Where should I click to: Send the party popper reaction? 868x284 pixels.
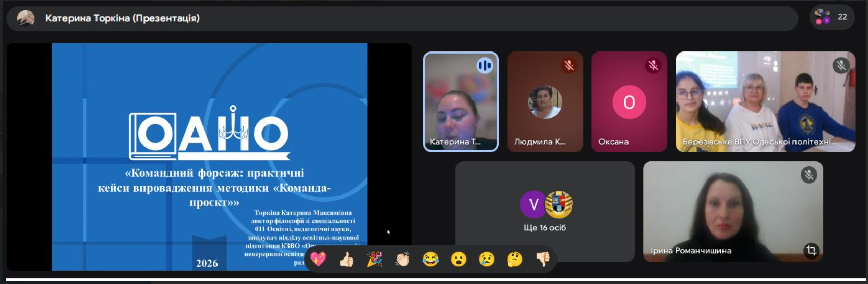pos(374,260)
